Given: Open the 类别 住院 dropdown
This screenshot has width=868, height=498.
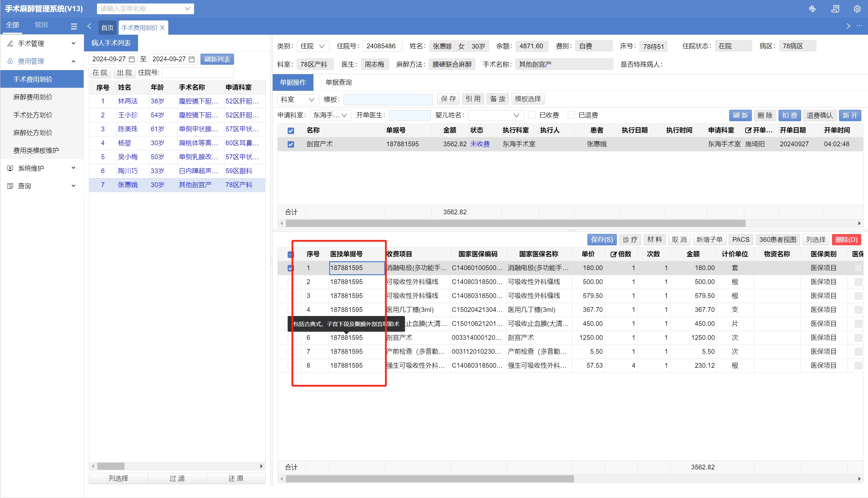Looking at the screenshot, I should 312,46.
